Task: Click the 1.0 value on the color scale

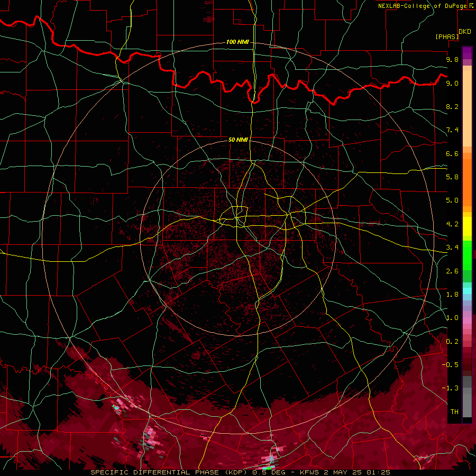Action: (x=452, y=318)
